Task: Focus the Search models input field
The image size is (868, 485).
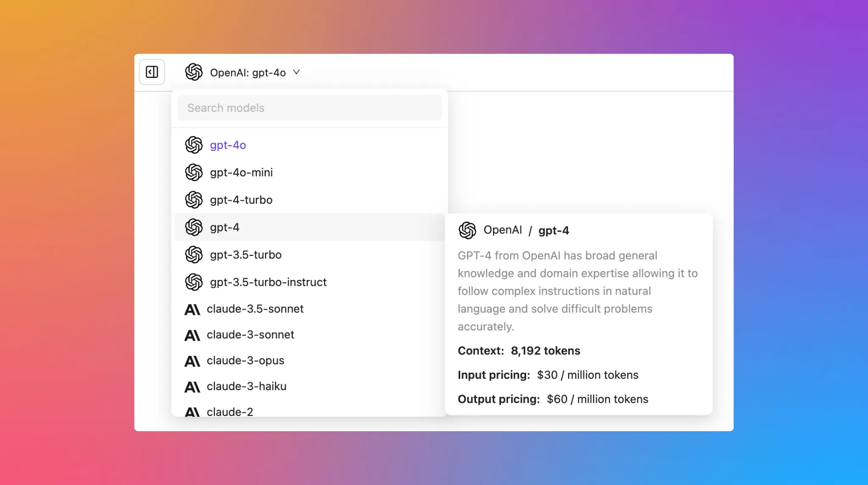Action: [309, 108]
